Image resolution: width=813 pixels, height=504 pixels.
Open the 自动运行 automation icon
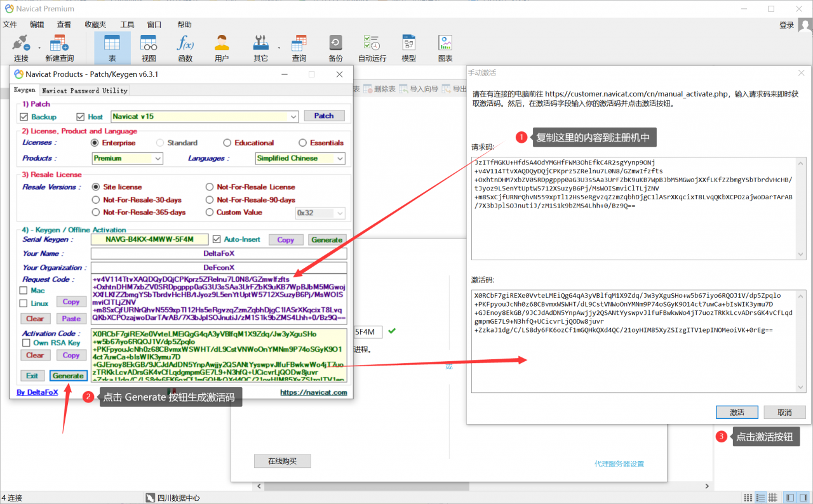click(372, 48)
